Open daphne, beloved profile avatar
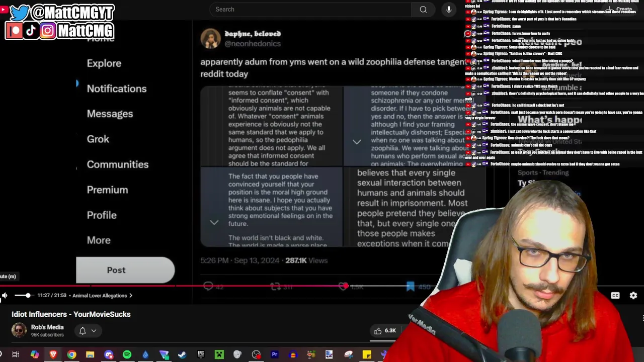 210,39
